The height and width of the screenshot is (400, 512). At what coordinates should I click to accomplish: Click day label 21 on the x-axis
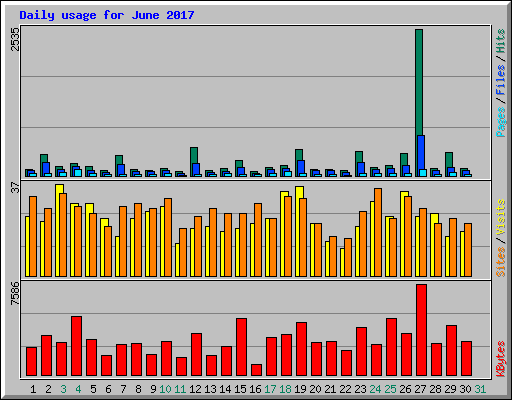pos(330,389)
